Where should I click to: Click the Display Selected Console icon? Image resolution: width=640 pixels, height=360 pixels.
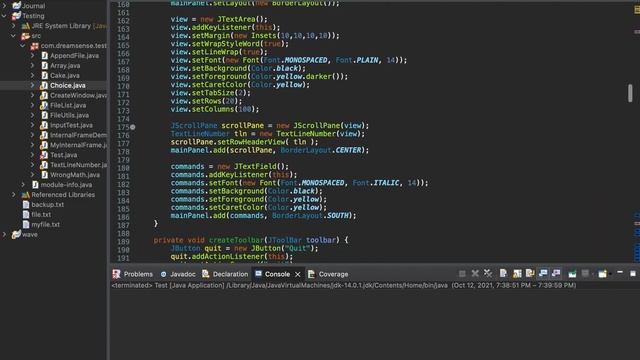pos(585,273)
